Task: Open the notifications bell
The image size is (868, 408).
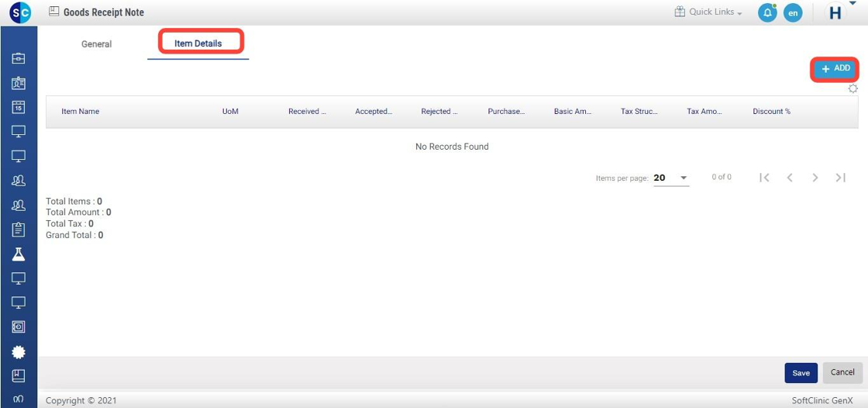Action: [x=767, y=13]
